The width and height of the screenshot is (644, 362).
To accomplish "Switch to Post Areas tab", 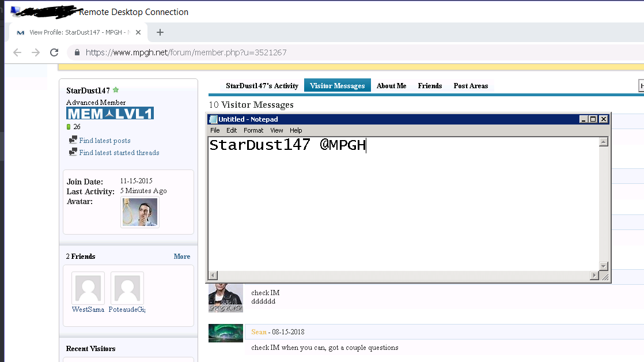I will pyautogui.click(x=471, y=85).
